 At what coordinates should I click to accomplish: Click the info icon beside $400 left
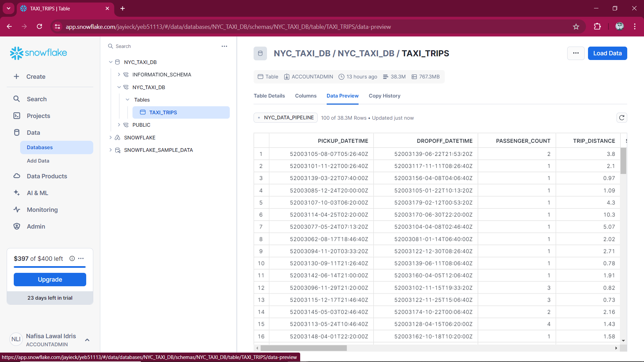pyautogui.click(x=72, y=258)
